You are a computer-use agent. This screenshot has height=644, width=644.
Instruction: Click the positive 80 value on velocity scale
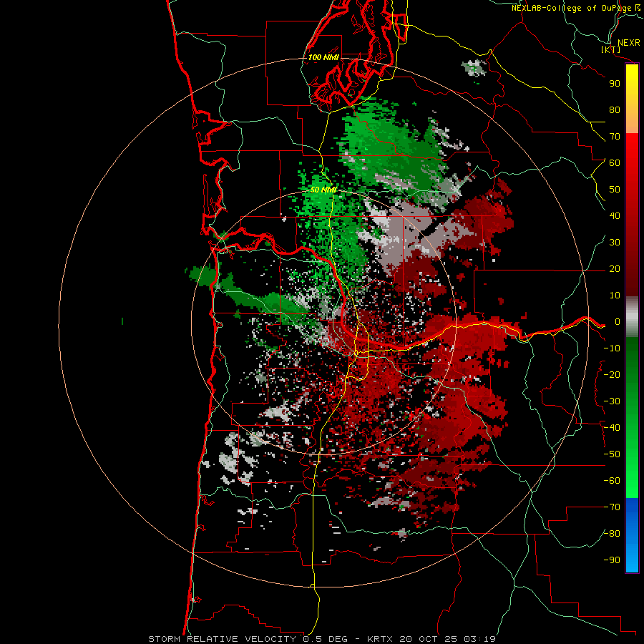pyautogui.click(x=615, y=110)
